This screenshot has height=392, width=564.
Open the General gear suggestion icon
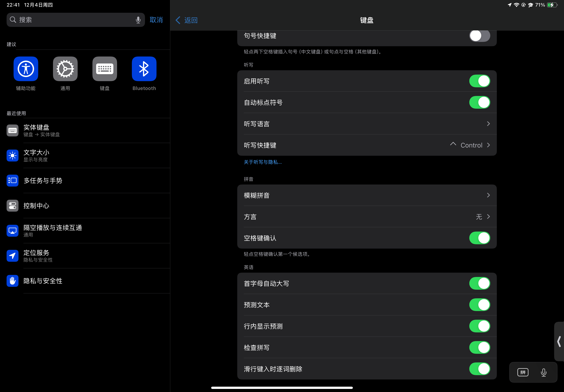[65, 69]
